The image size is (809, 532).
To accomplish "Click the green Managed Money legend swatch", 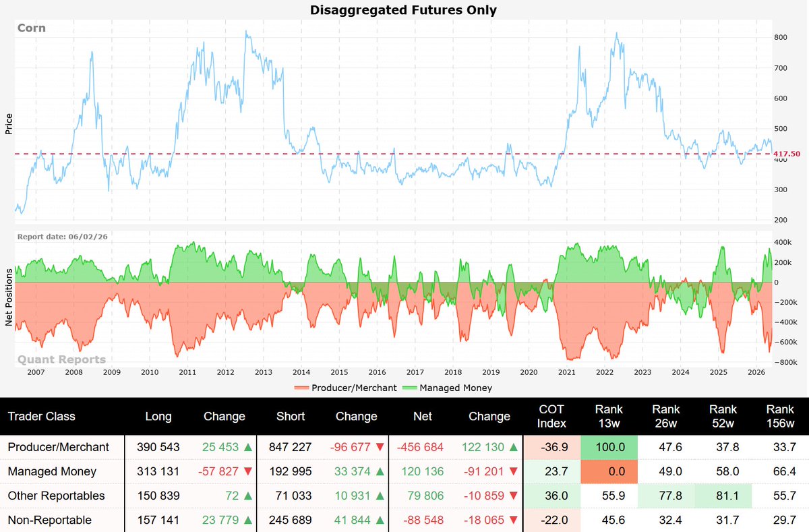I will (409, 388).
